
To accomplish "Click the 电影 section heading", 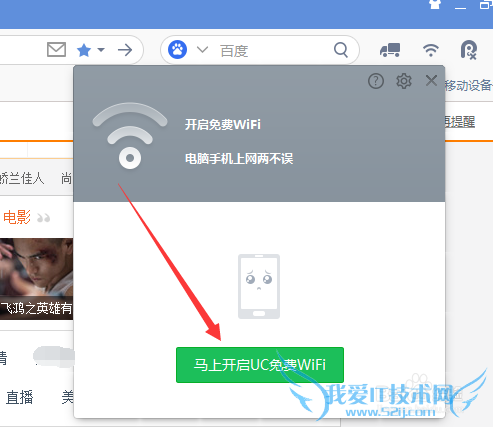I will (17, 217).
